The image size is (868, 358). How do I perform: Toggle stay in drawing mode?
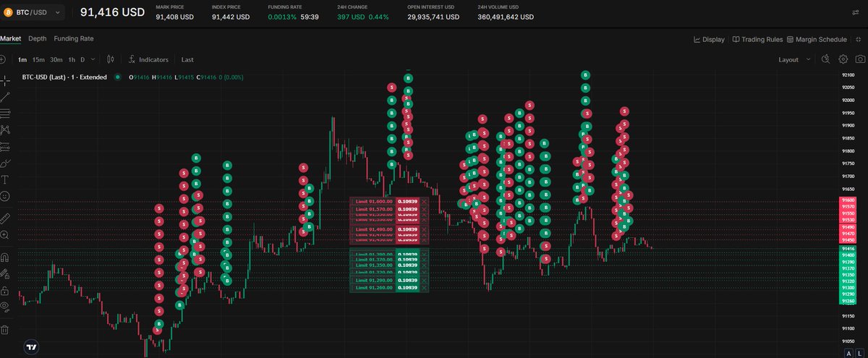click(x=5, y=273)
